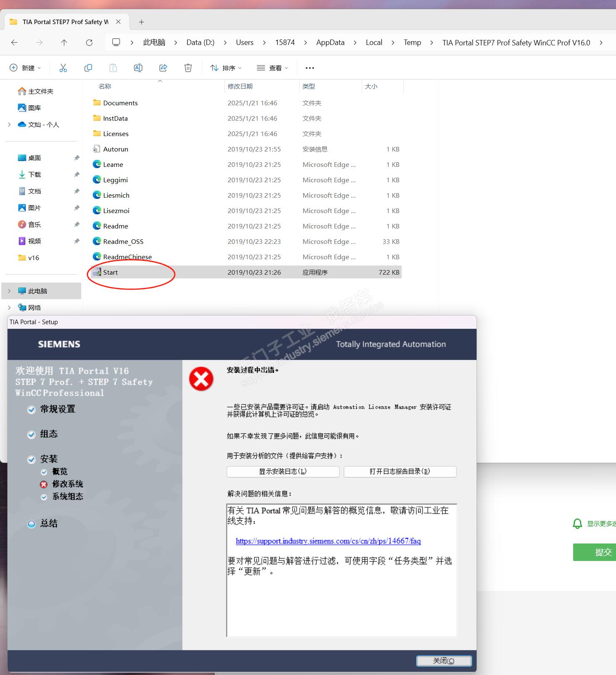616x675 pixels.
Task: Click Temp in the breadcrumb path
Action: tap(412, 42)
